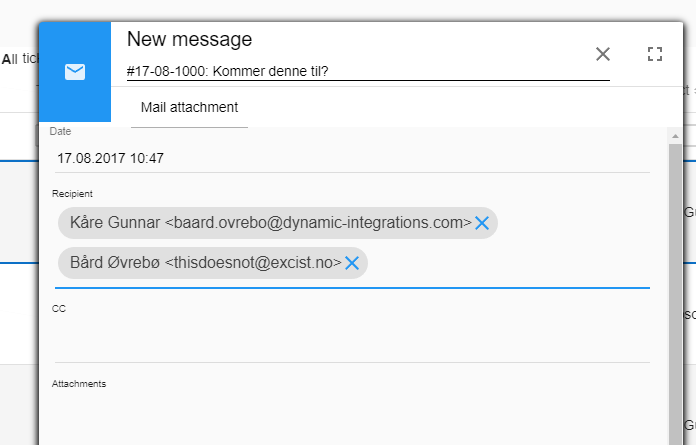Viewport: 696px width, 445px height.
Task: Remove Kåre Gunnar recipient chip
Action: 482,223
